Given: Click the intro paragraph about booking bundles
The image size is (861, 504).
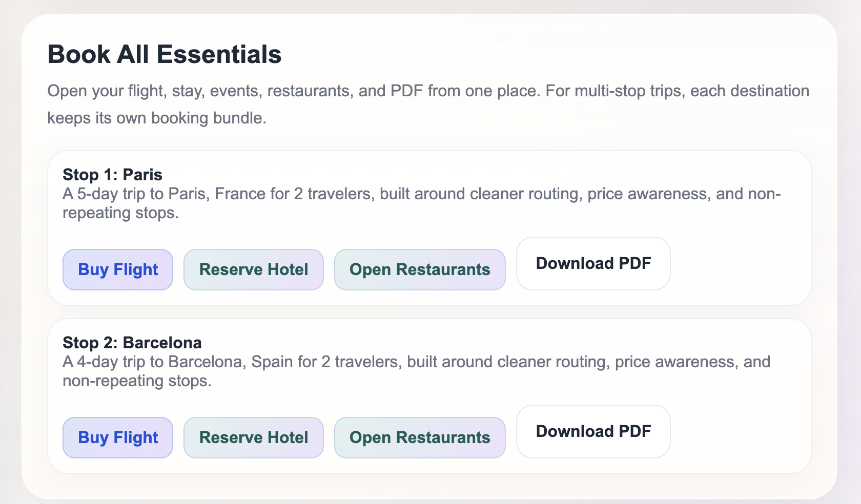Looking at the screenshot, I should pos(428,91).
